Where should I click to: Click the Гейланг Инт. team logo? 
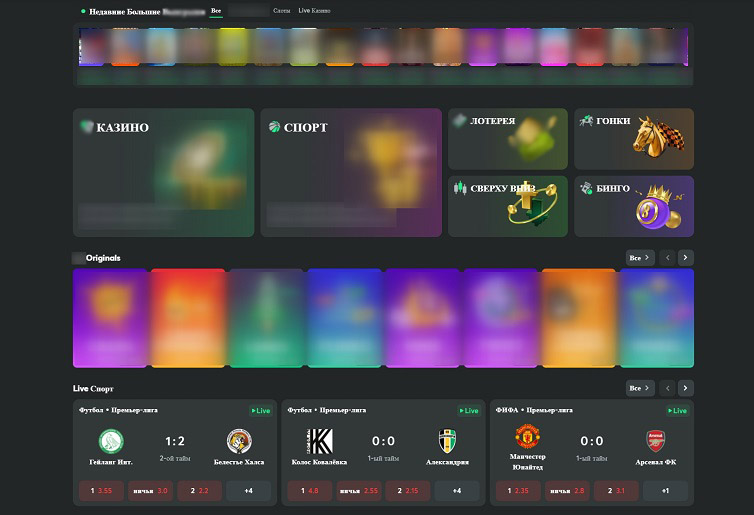click(x=111, y=441)
